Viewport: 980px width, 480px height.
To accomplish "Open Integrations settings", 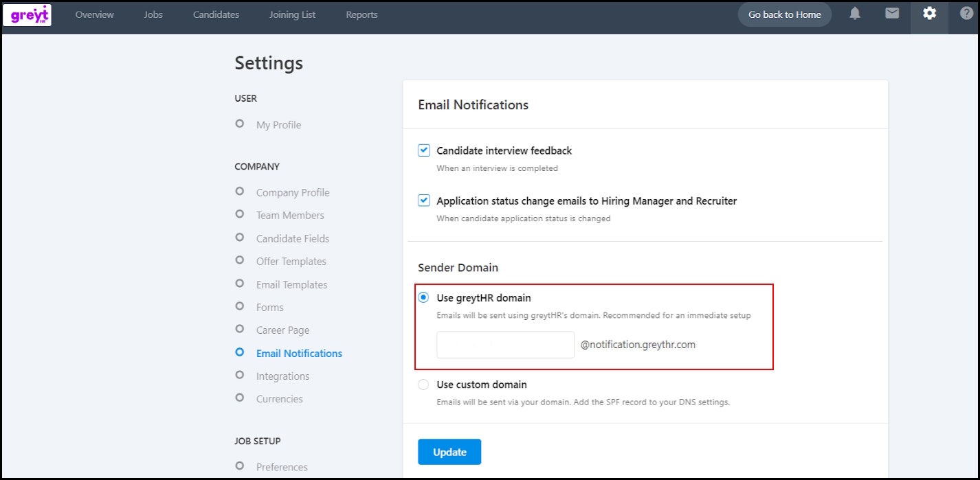I will (283, 376).
